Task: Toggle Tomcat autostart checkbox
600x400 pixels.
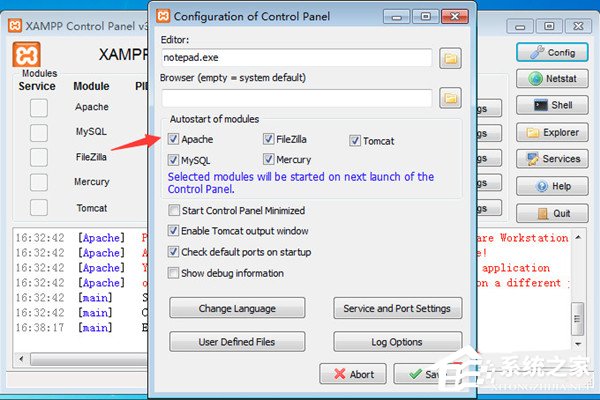Action: click(355, 141)
